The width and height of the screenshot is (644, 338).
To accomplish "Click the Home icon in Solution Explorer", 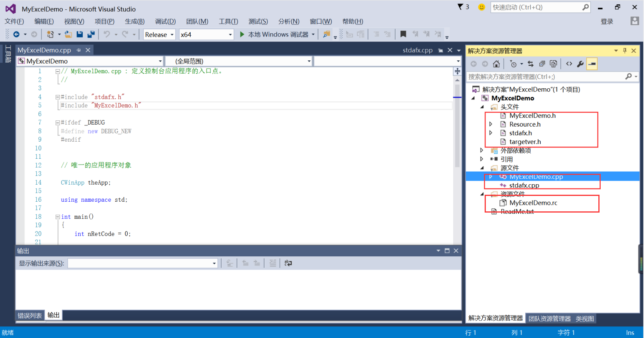I will 496,64.
